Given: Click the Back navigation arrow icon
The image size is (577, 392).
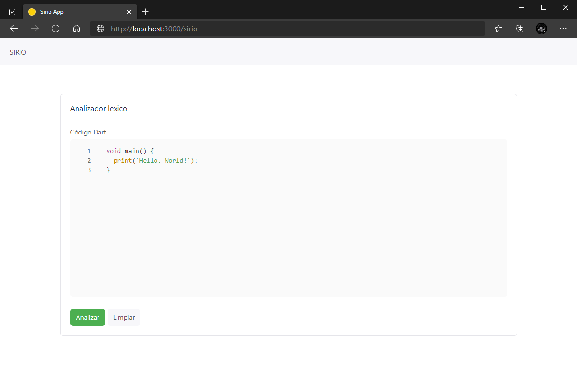Looking at the screenshot, I should [x=13, y=29].
